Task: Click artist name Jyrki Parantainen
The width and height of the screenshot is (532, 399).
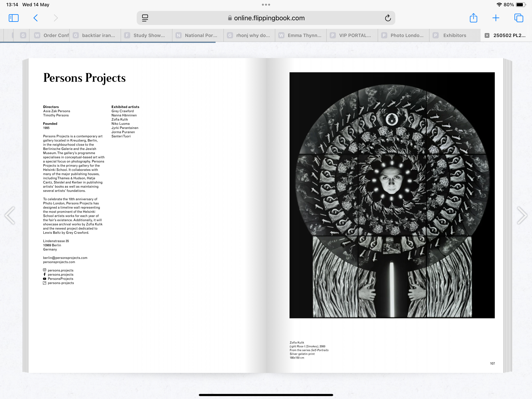Action: [125, 128]
